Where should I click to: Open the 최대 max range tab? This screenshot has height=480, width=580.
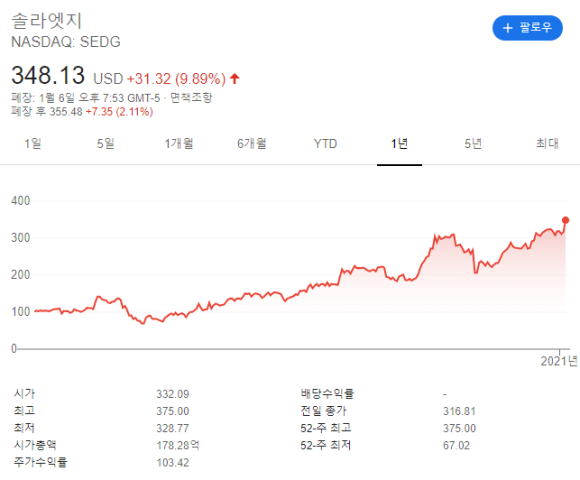(548, 143)
